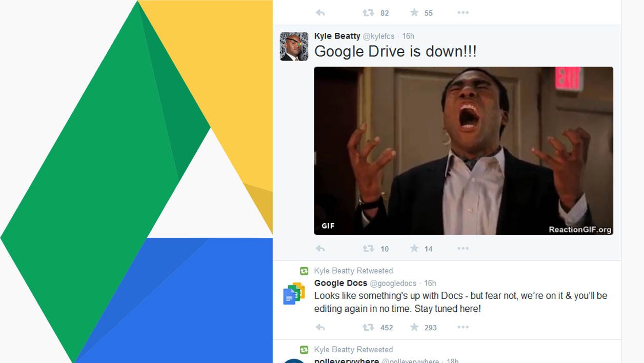644x363 pixels.
Task: Click the GIF badge on the image
Action: click(328, 226)
